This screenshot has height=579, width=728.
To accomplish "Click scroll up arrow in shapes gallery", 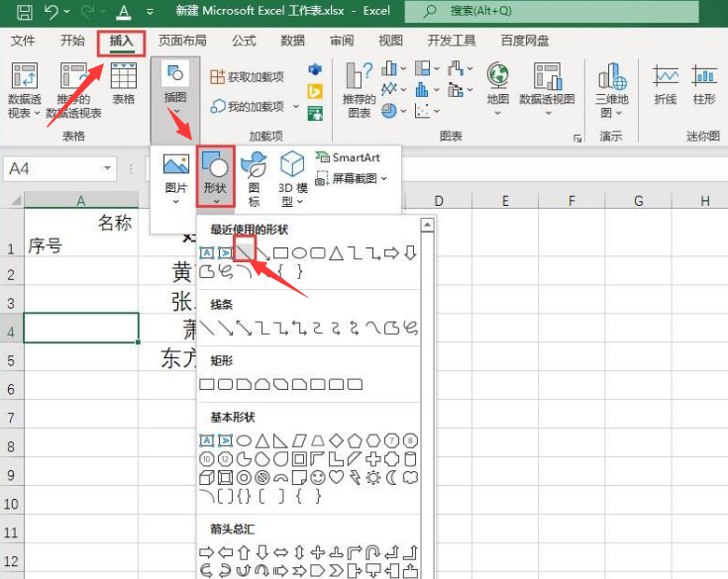I will pos(427,226).
